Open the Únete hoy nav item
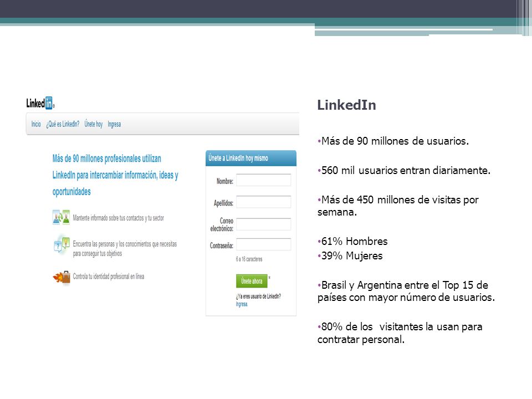The width and height of the screenshot is (532, 399). click(x=94, y=124)
